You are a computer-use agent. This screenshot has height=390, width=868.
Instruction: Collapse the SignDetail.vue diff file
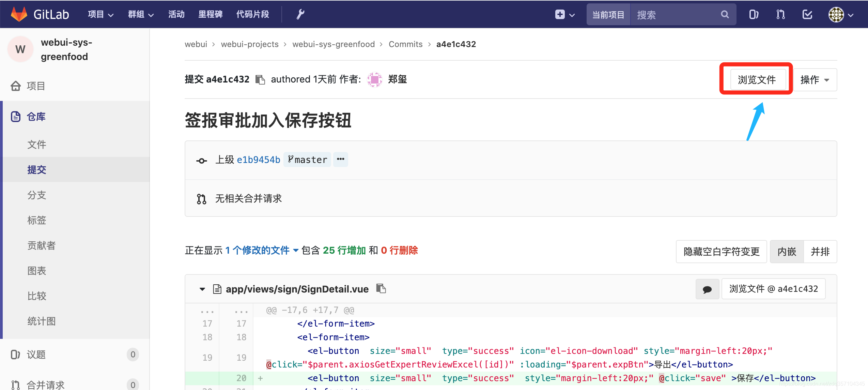click(202, 289)
